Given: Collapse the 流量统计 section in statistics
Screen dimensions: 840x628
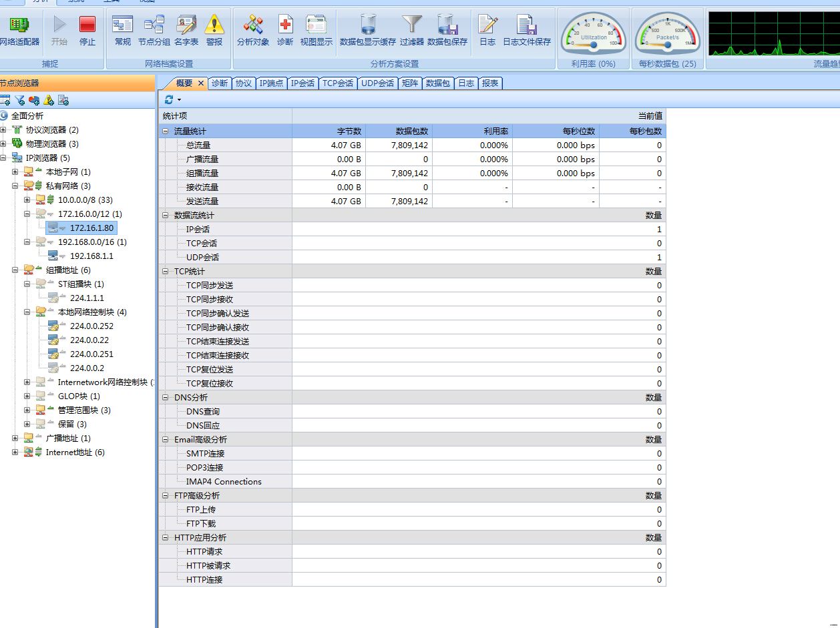Looking at the screenshot, I should (165, 131).
